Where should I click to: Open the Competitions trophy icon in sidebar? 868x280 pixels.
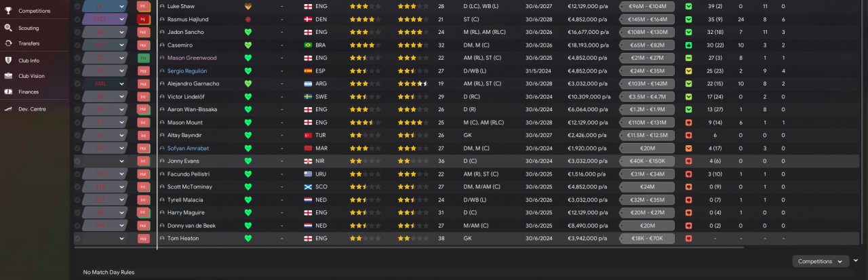(x=9, y=11)
